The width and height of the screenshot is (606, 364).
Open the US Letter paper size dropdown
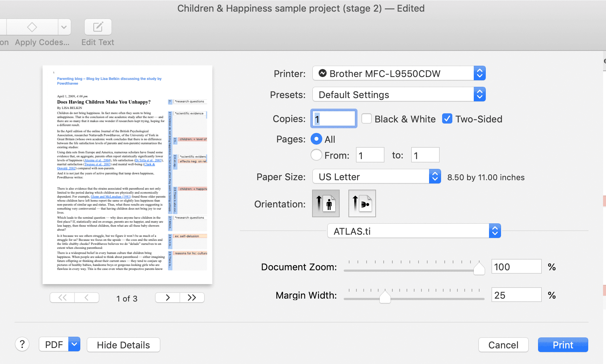click(377, 177)
